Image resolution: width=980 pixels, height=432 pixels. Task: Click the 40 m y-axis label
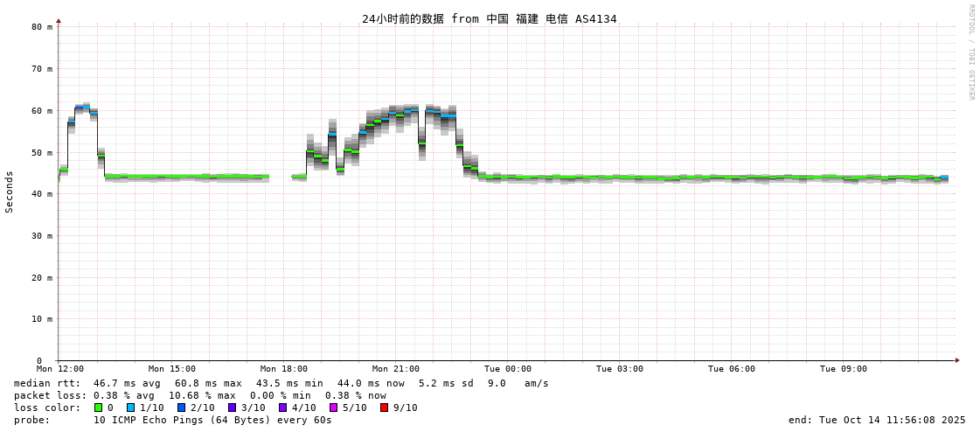point(43,194)
